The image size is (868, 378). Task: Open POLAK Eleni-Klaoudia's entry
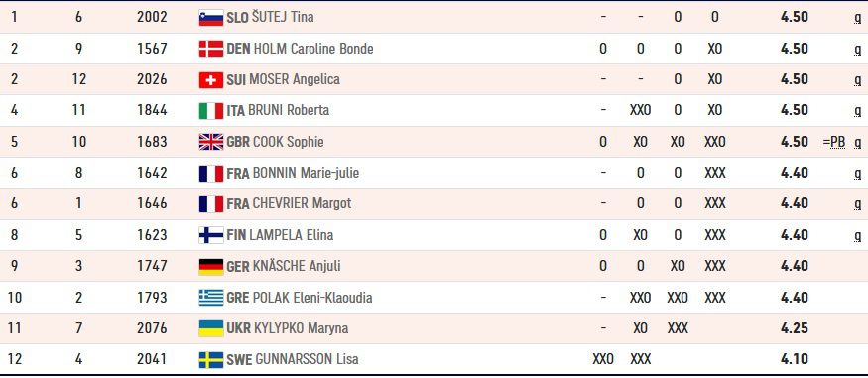[x=312, y=298]
